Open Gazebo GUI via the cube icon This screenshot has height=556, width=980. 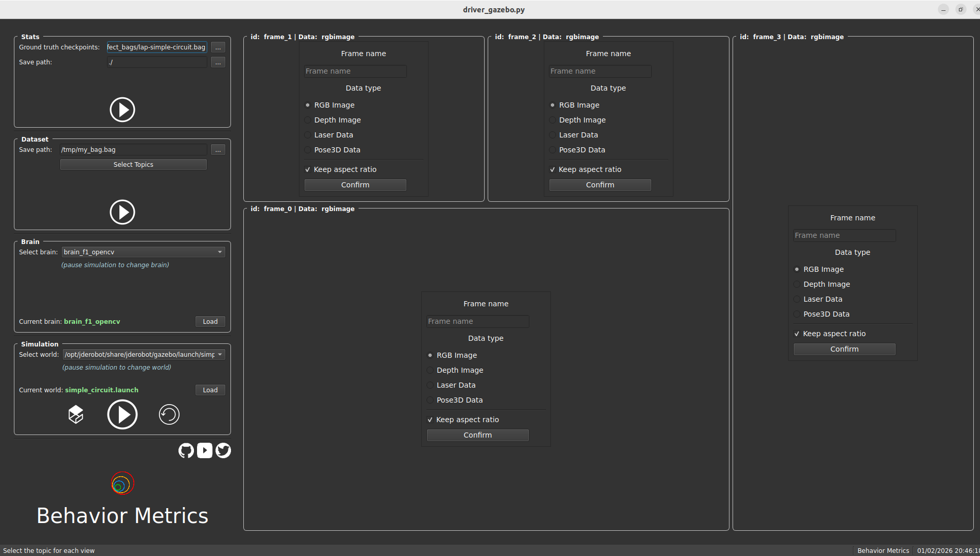76,414
